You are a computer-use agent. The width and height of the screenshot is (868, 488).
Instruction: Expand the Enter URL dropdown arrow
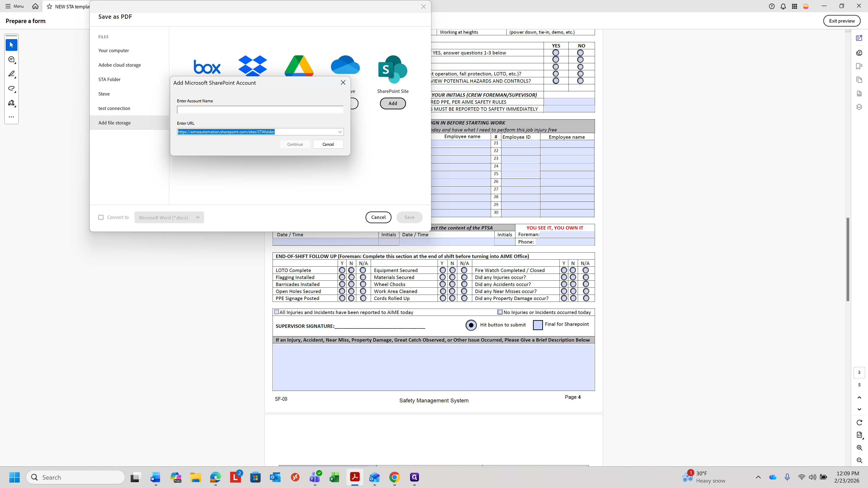click(340, 132)
